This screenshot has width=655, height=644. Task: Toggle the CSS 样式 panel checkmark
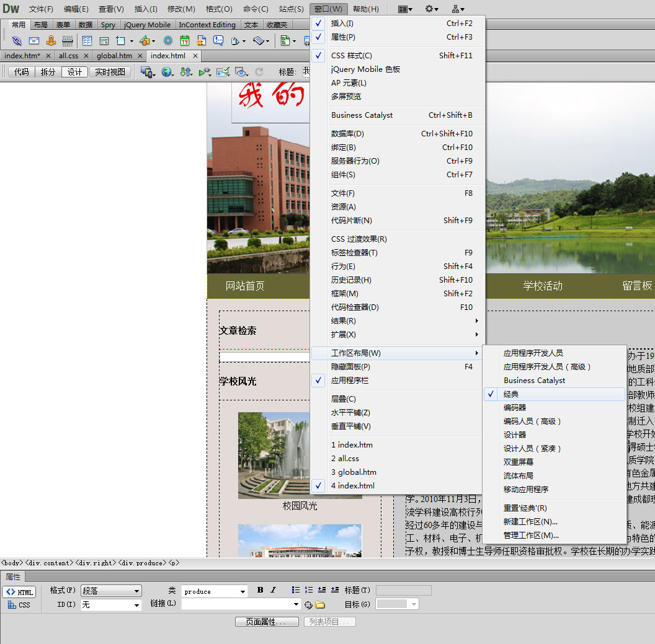pos(351,56)
